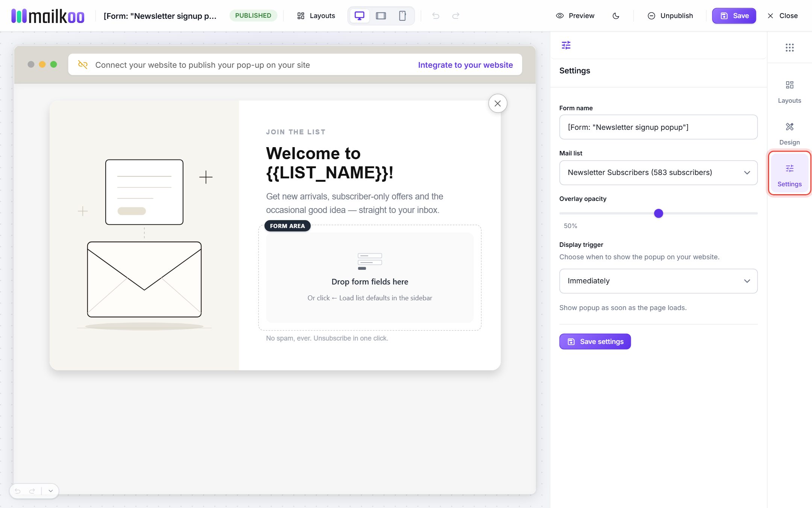This screenshot has height=508, width=812.
Task: Close the form editor
Action: click(x=783, y=16)
